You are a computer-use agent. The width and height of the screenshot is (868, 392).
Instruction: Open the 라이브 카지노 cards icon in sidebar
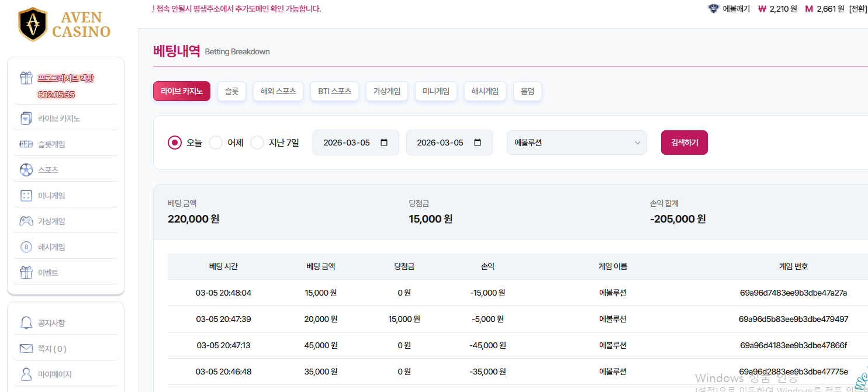pyautogui.click(x=26, y=119)
